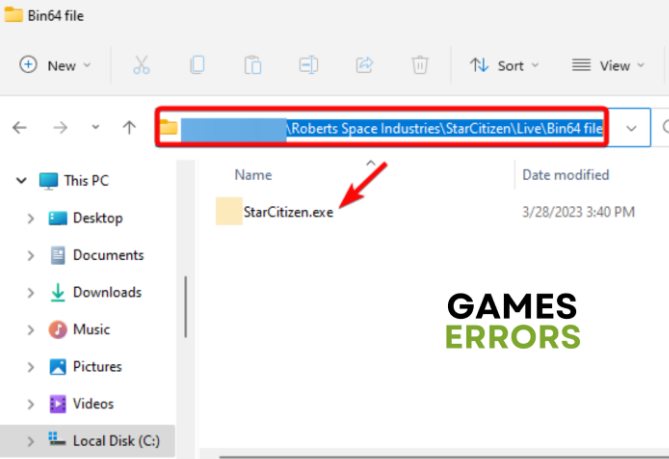
Task: Open address bar history dropdown
Action: tap(631, 128)
